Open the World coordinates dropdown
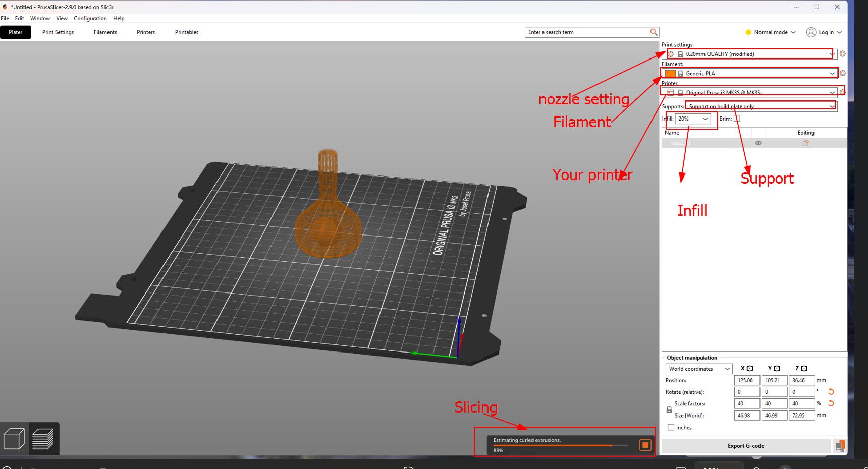868x469 pixels. tap(698, 369)
